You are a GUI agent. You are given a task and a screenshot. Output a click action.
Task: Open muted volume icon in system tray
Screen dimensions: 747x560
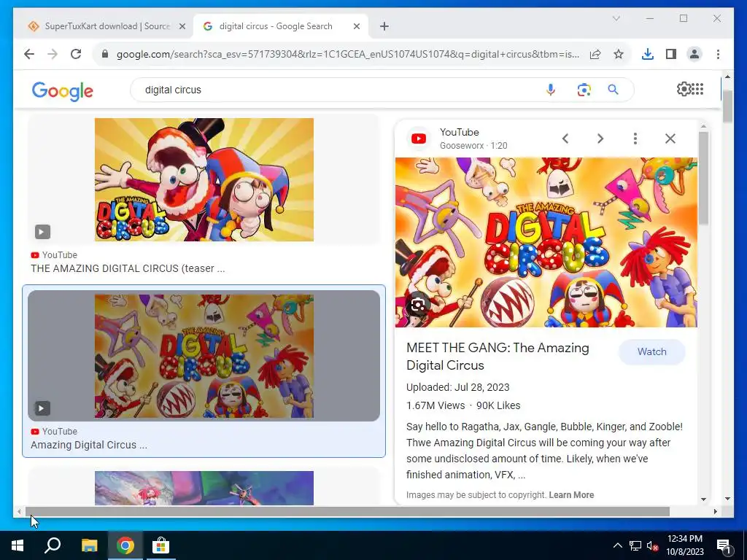tap(652, 545)
